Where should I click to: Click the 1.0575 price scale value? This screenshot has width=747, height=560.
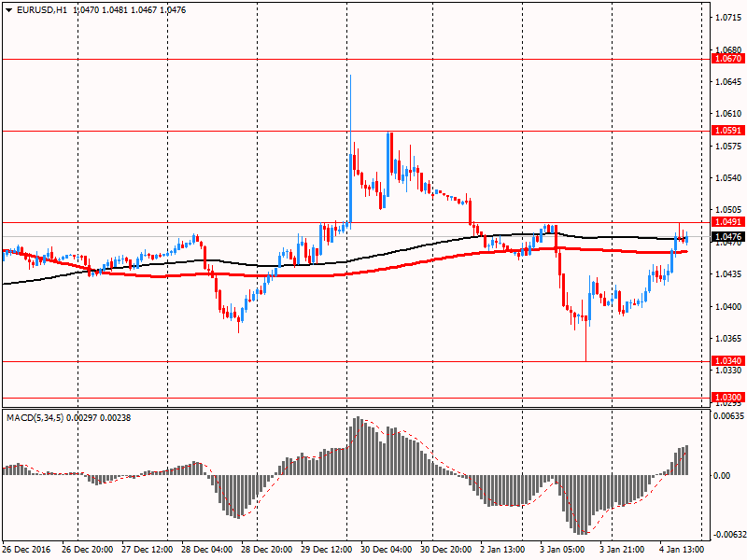729,146
